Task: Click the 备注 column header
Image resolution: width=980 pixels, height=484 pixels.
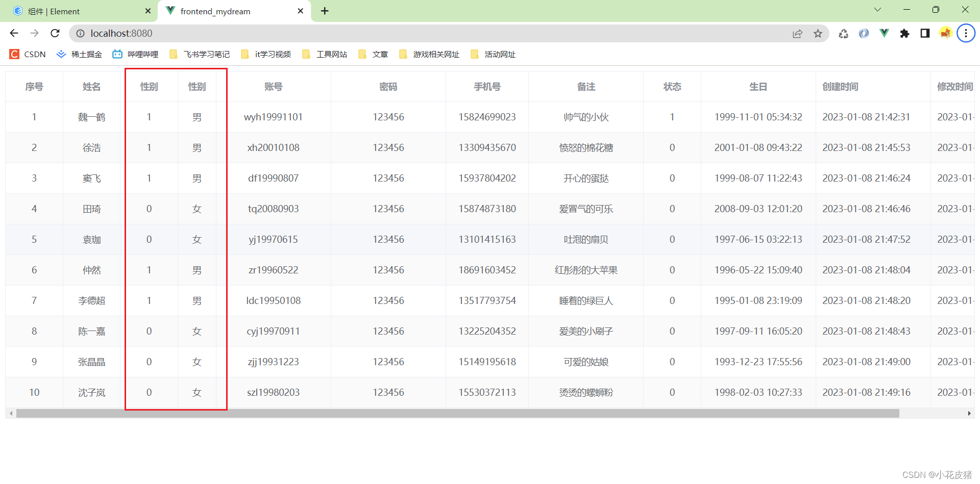Action: point(586,87)
